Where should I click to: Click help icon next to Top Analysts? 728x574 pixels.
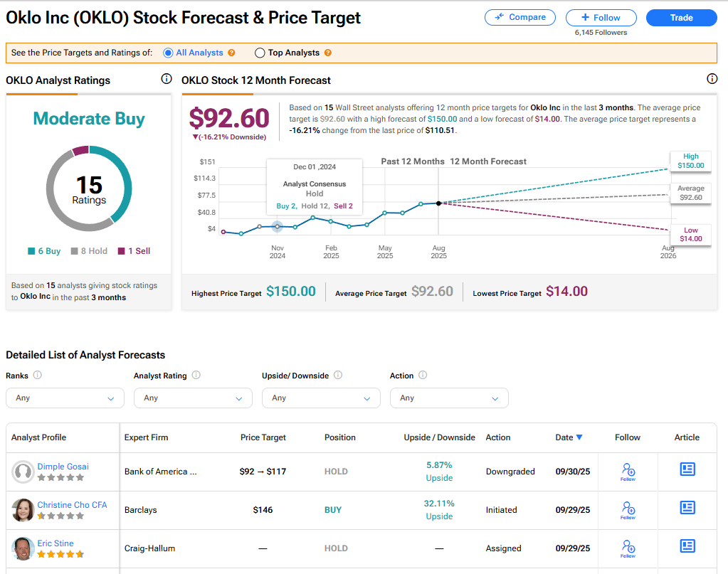pos(327,53)
